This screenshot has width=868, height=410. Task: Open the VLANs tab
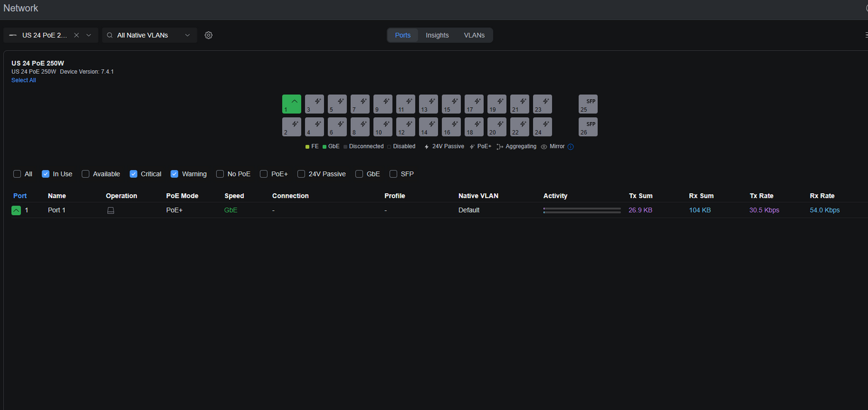pyautogui.click(x=474, y=35)
